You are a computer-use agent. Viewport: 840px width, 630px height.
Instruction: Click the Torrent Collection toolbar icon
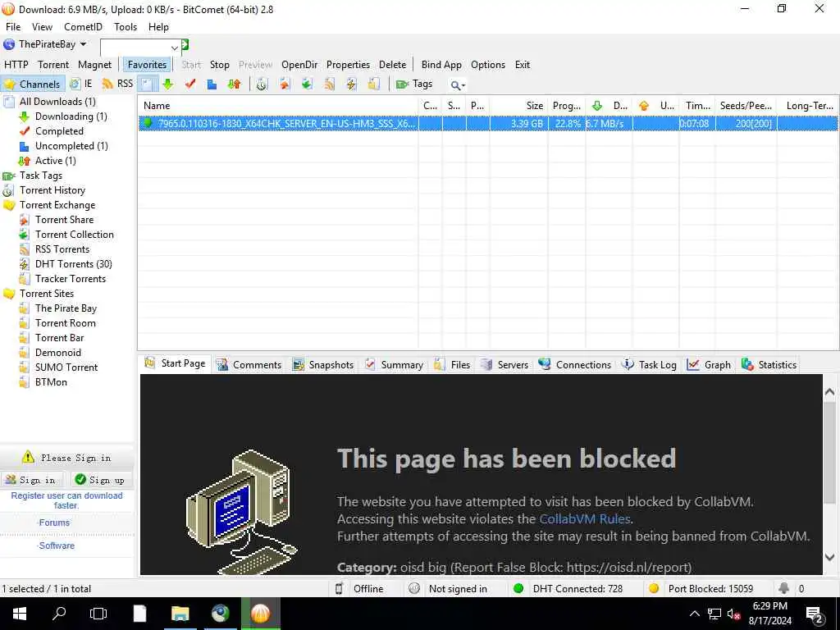(307, 84)
